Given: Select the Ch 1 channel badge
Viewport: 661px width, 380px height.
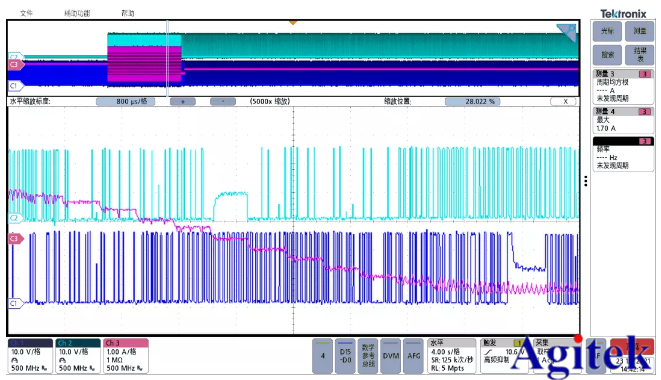Looking at the screenshot, I should (30, 356).
